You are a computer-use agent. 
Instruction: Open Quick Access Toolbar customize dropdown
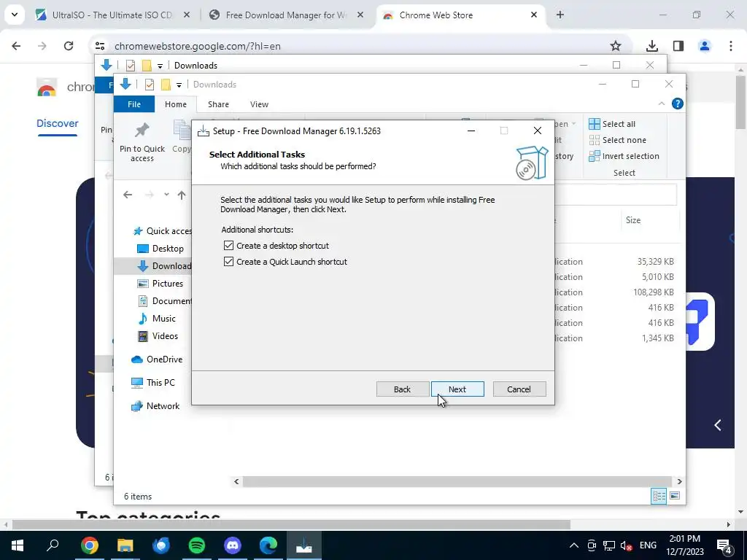tap(179, 85)
